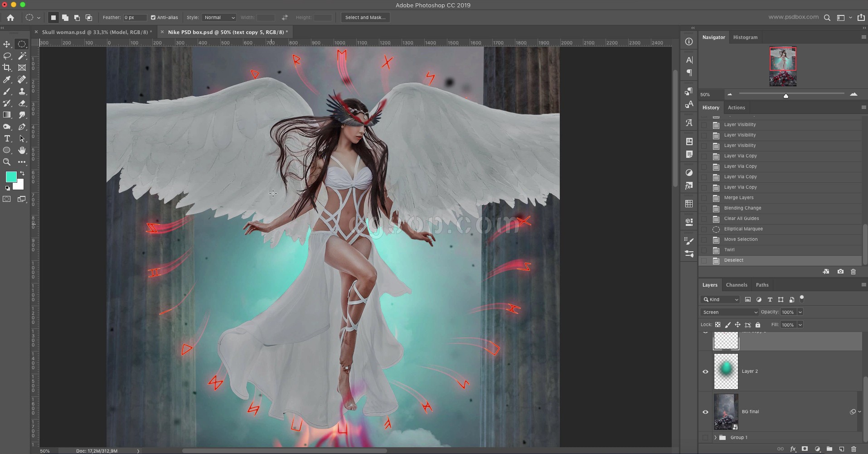Delete current history state via trash icon
Viewport: 868px width, 454px height.
coord(853,272)
